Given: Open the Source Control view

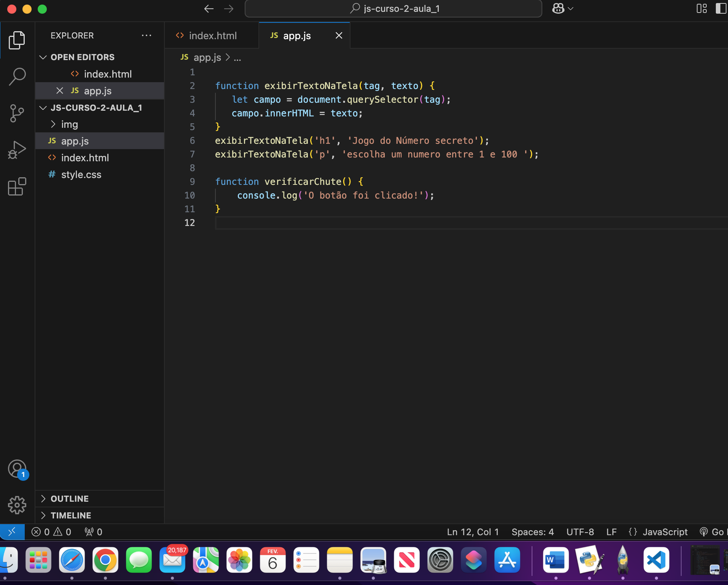Looking at the screenshot, I should coord(17,113).
